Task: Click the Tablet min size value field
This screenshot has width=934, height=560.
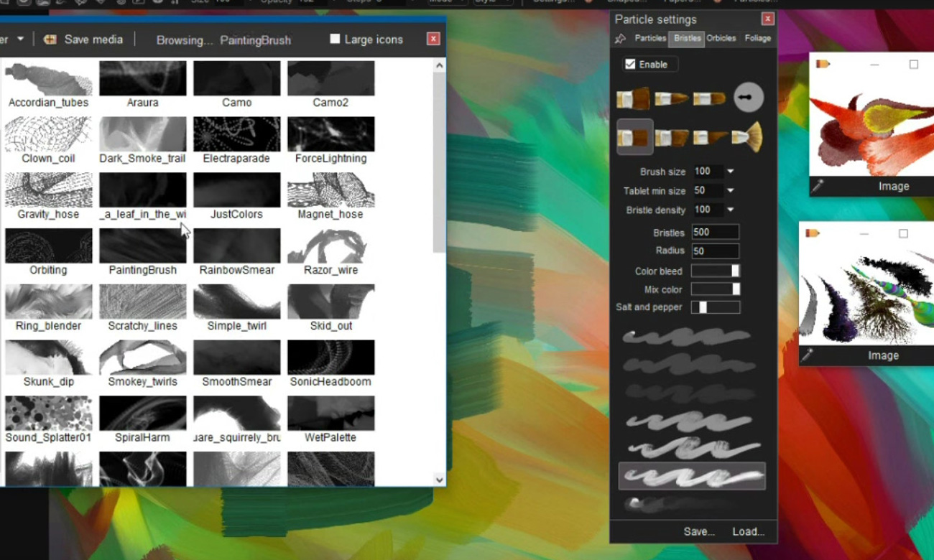Action: pyautogui.click(x=708, y=191)
